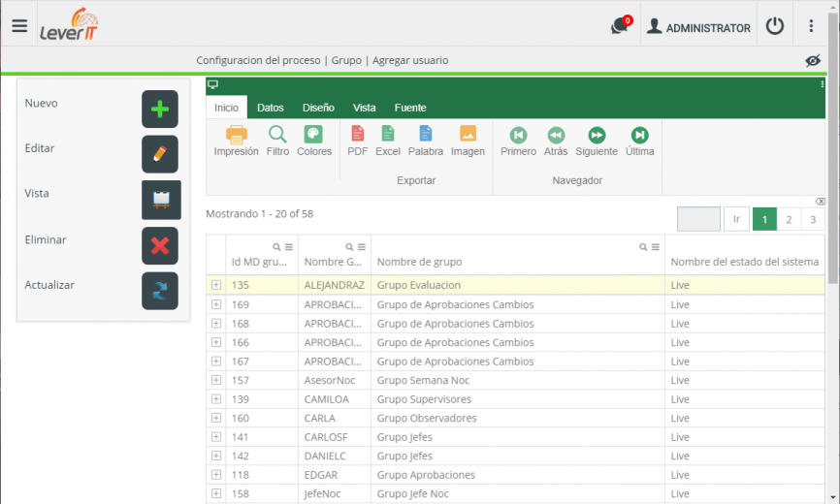Click Configuracion del proceso breadcrumb

258,60
